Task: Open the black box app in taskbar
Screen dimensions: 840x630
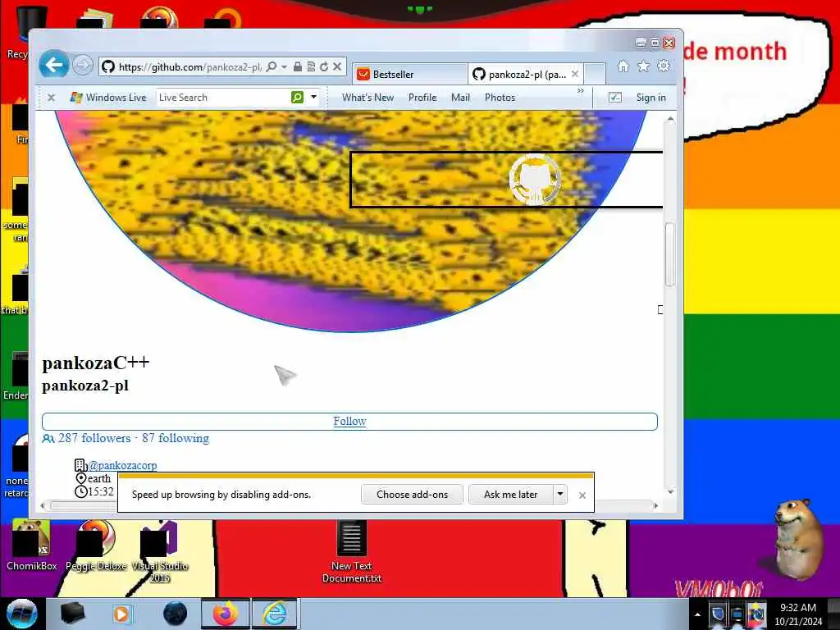Action: pos(72,614)
